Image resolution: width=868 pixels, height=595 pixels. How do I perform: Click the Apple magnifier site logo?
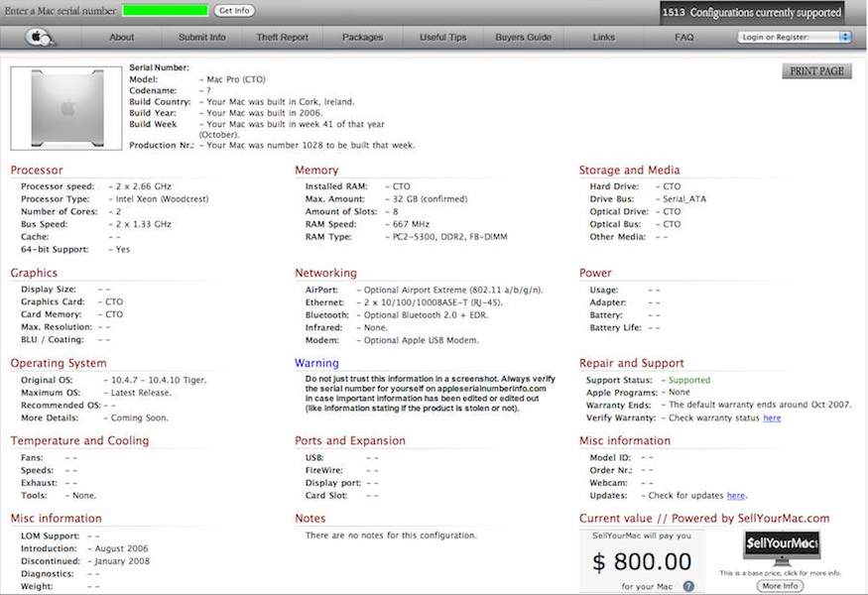coord(40,37)
